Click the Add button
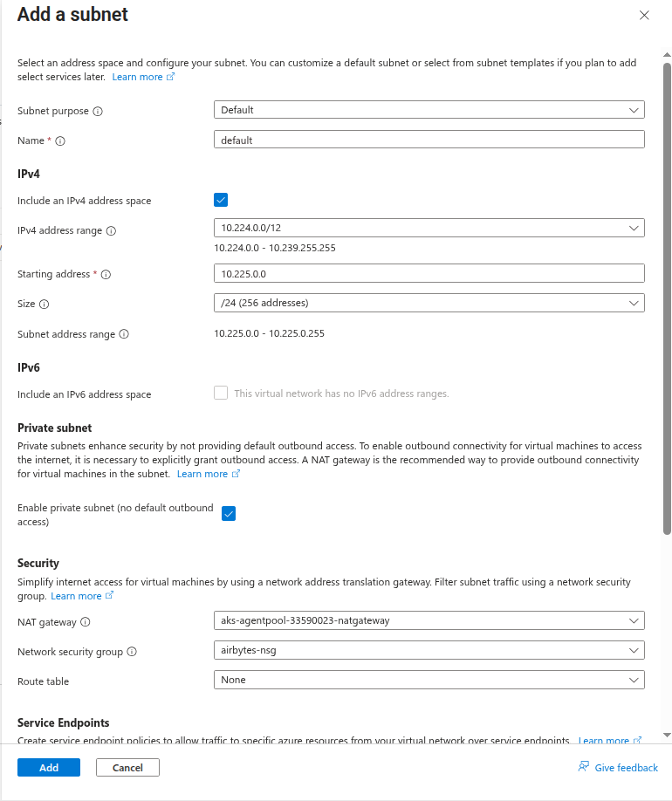 tap(48, 767)
